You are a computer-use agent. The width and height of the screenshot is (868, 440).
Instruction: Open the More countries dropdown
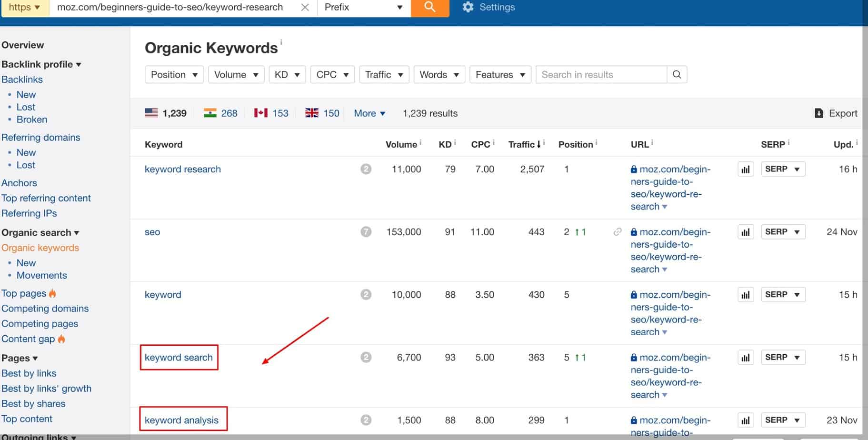click(x=369, y=113)
